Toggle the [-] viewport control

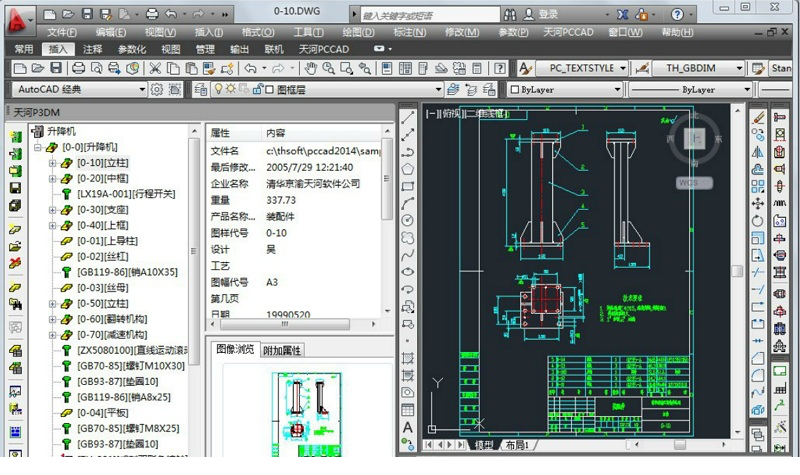point(432,114)
